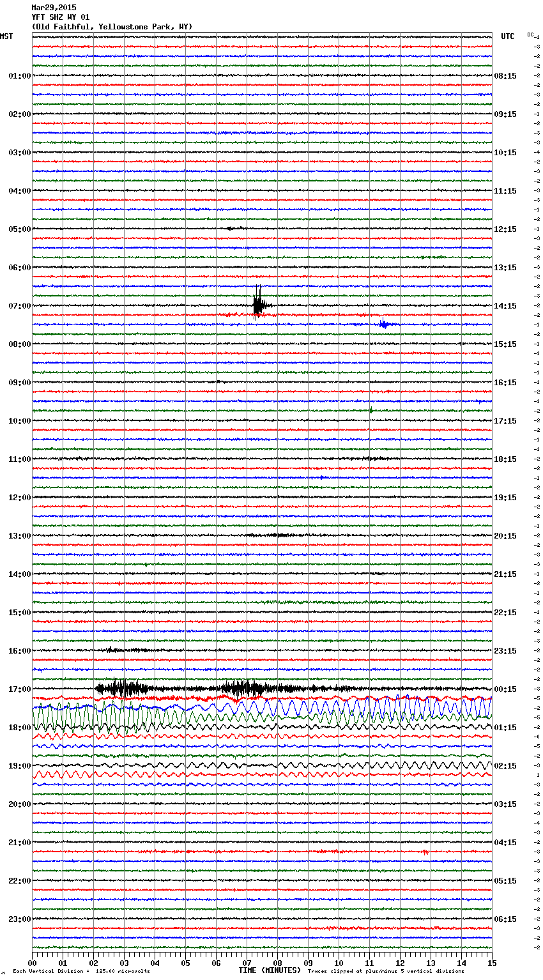Click the 12:00 MST time label

(20, 498)
